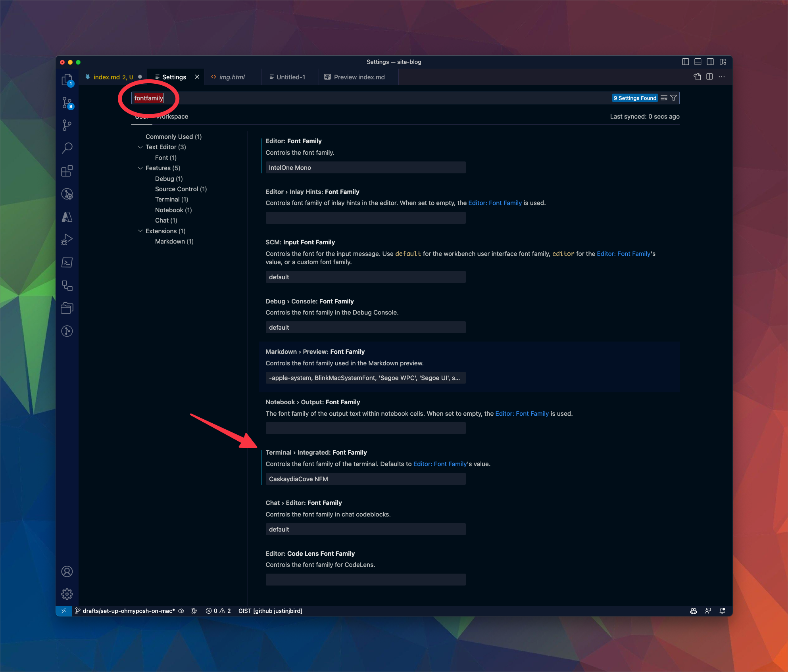The height and width of the screenshot is (672, 788).
Task: Open the Accounts icon near the bottom
Action: [67, 571]
